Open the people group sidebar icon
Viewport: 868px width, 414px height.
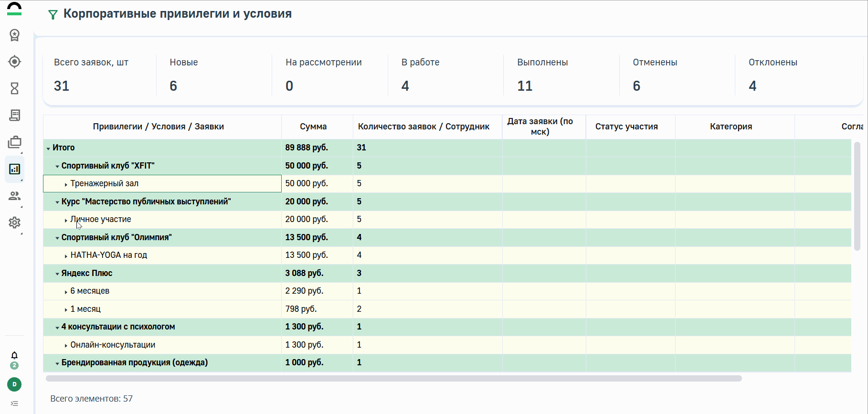[15, 196]
